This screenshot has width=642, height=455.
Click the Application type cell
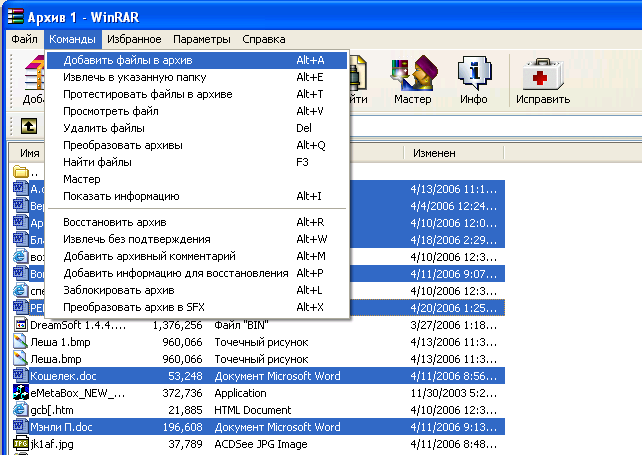click(x=240, y=393)
